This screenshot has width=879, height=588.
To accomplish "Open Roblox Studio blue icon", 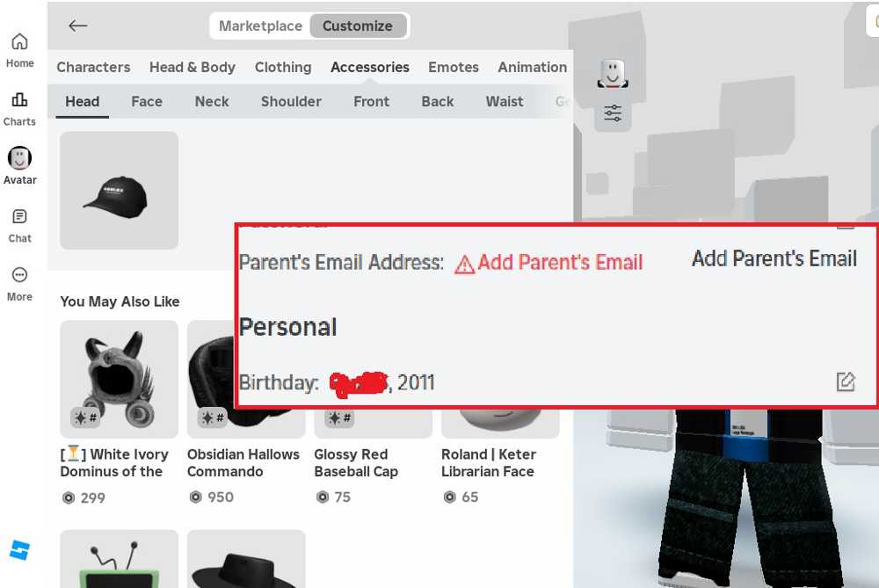I will tap(19, 550).
